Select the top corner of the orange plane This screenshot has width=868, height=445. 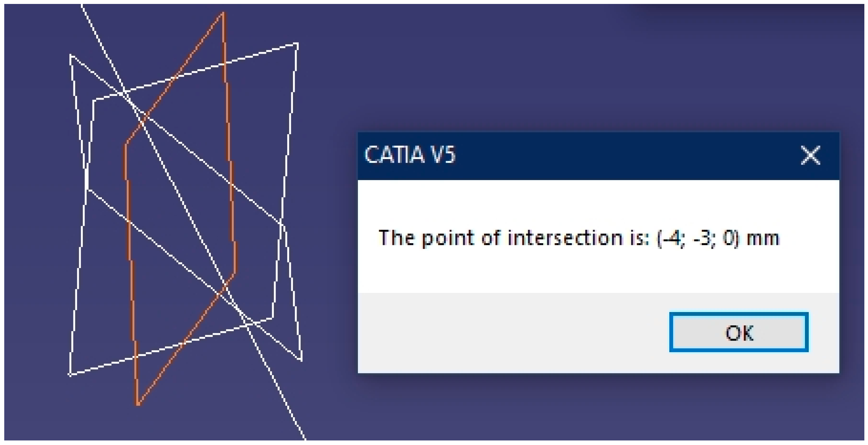[x=223, y=14]
